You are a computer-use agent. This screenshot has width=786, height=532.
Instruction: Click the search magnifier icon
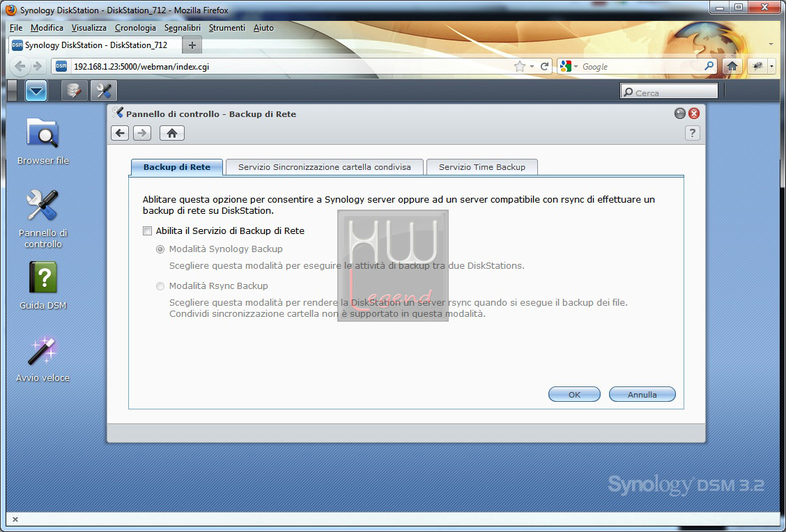pyautogui.click(x=709, y=66)
